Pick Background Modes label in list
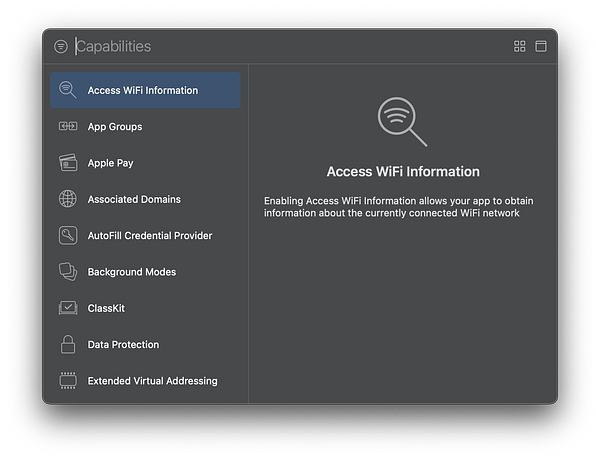Image resolution: width=600 pixels, height=460 pixels. tap(132, 272)
